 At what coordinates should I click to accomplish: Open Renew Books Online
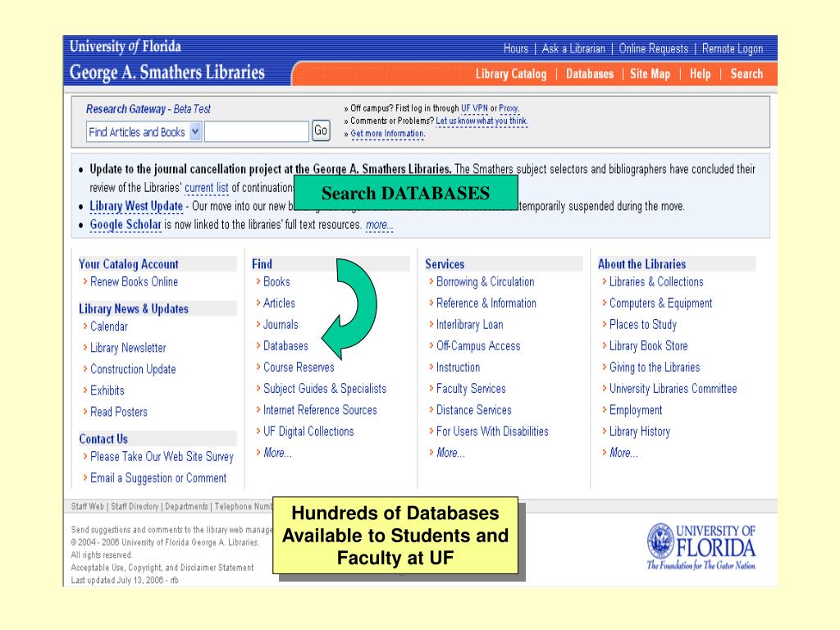click(134, 282)
